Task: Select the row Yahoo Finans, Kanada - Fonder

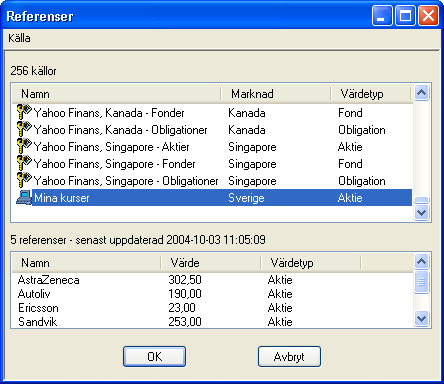Action: (212, 113)
